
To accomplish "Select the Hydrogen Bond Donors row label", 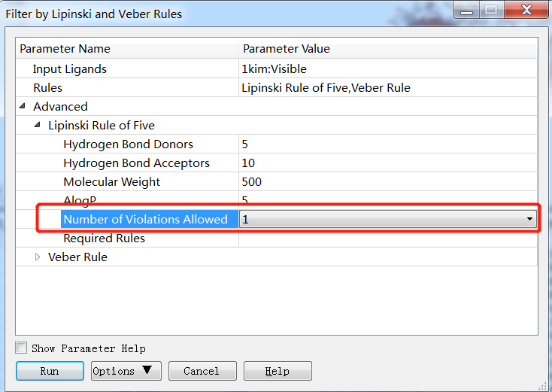I will [128, 144].
